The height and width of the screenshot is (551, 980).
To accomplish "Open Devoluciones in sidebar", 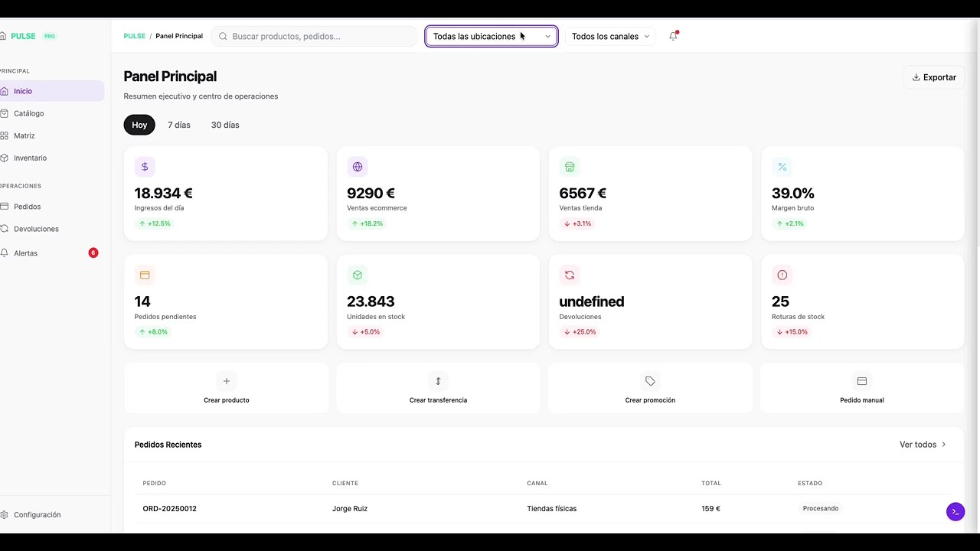I will [36, 229].
